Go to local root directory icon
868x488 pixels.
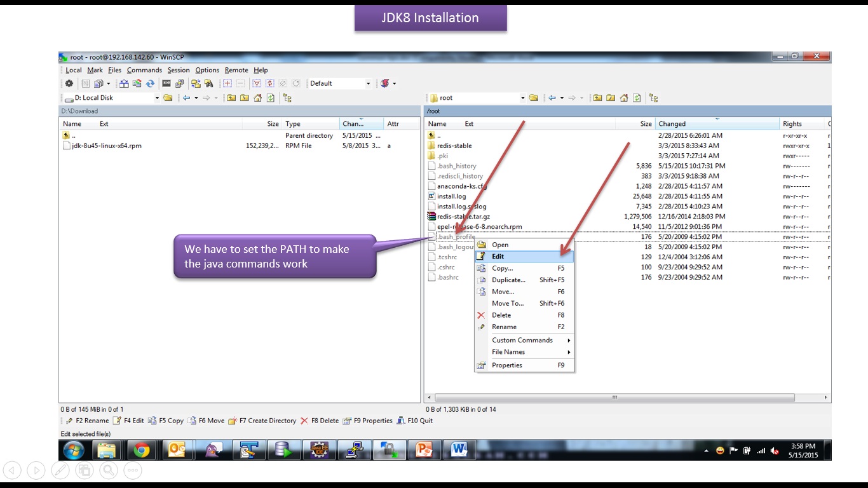point(245,98)
